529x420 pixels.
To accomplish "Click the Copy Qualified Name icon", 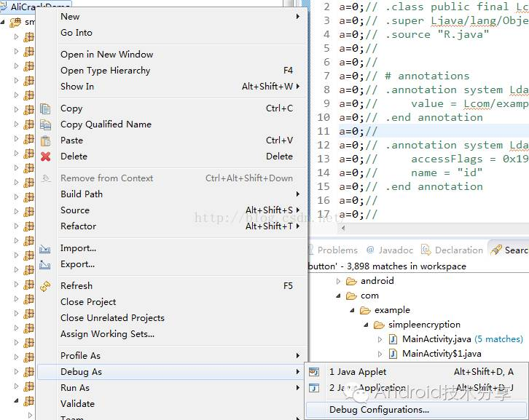I will click(45, 124).
